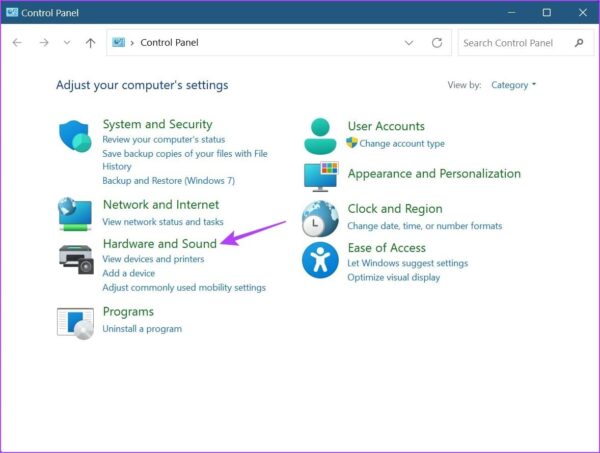Open View devices and printers
Viewport: 600px width, 453px height.
pos(153,259)
